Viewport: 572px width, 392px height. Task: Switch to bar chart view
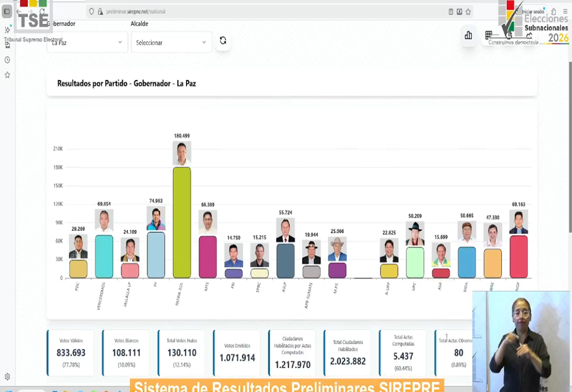[x=468, y=36]
